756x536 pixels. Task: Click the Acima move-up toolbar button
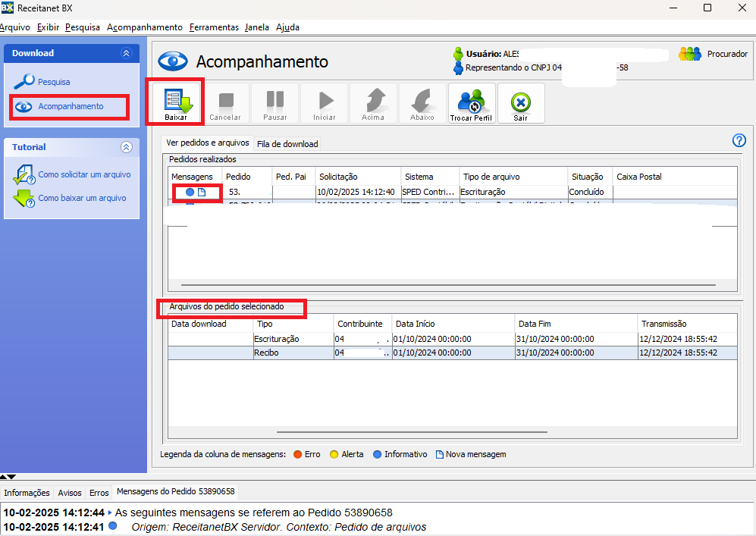373,102
